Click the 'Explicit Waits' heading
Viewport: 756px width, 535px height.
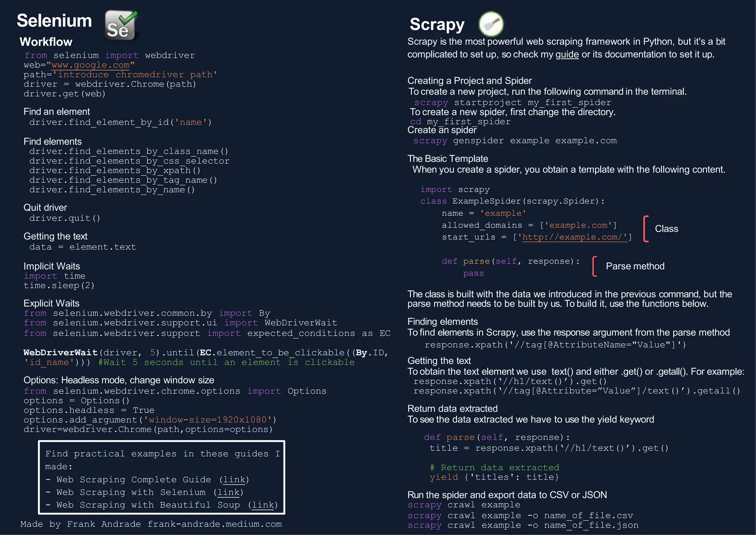(x=51, y=303)
